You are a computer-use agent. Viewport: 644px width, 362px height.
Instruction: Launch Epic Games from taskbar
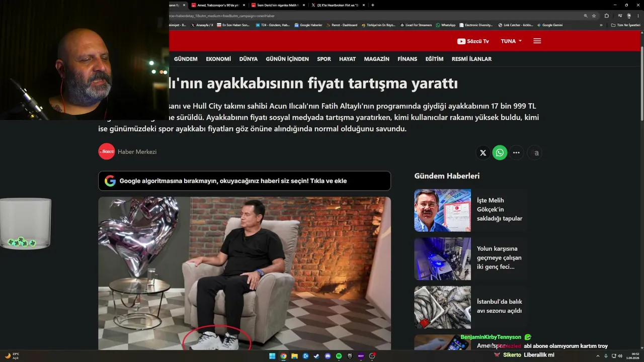coord(350,356)
